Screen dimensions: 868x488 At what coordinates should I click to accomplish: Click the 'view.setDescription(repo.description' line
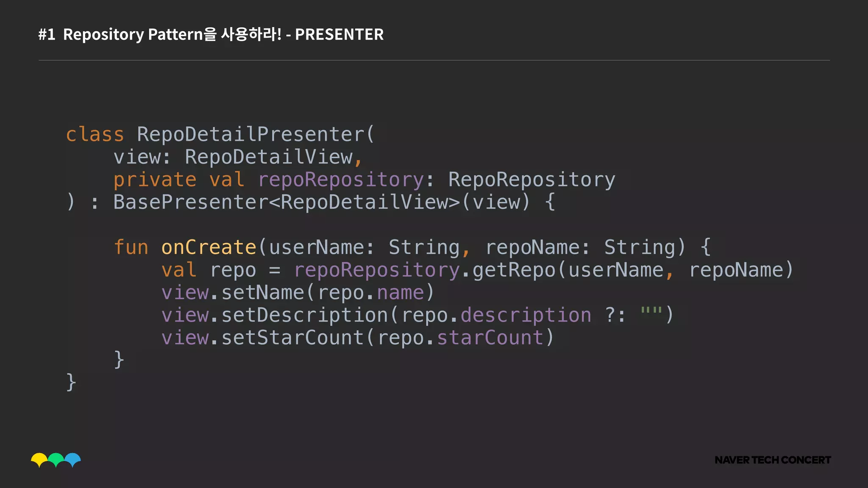417,316
